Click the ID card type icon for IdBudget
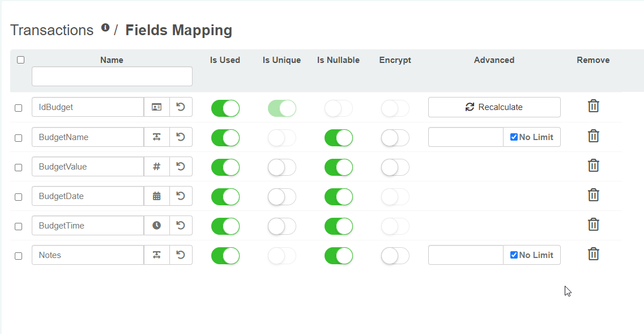The height and width of the screenshot is (334, 644). tap(157, 107)
